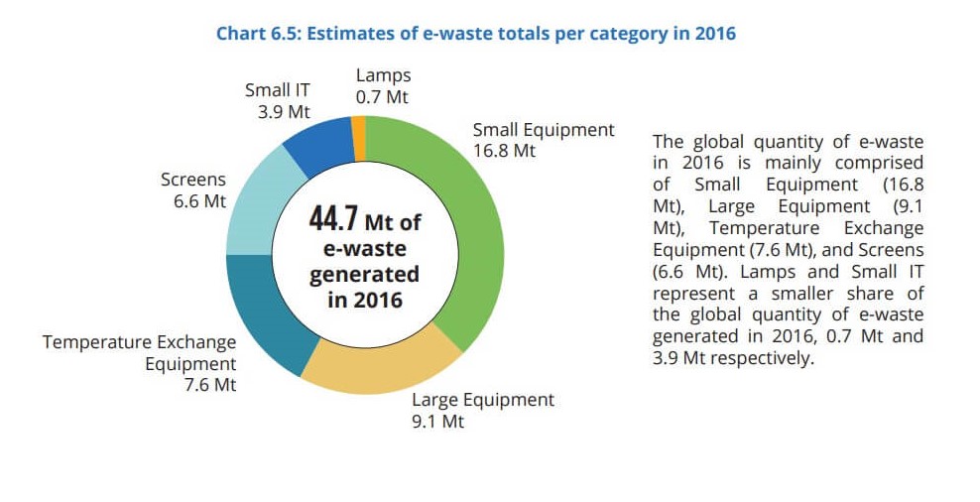Click the "Large Equipment" label below the chart

tap(482, 400)
